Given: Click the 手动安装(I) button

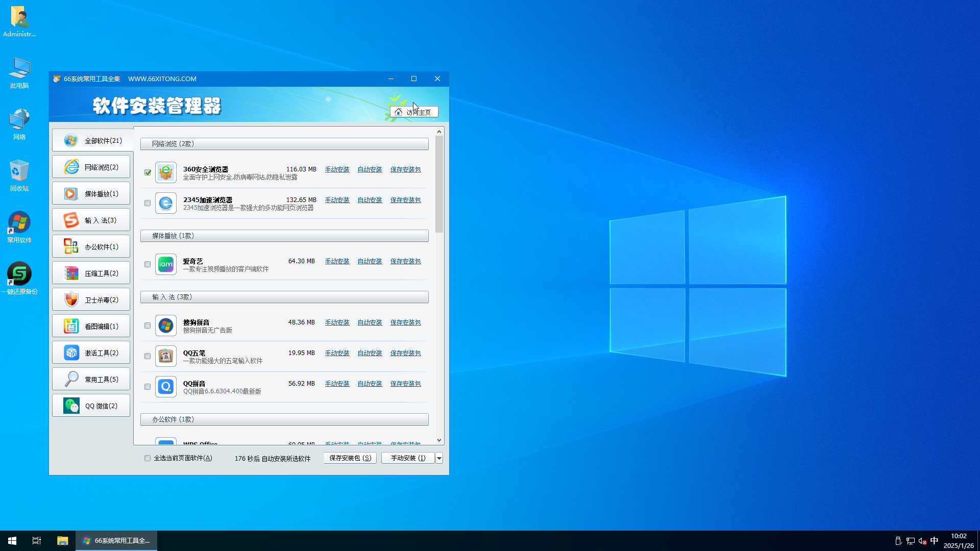Looking at the screenshot, I should 408,458.
